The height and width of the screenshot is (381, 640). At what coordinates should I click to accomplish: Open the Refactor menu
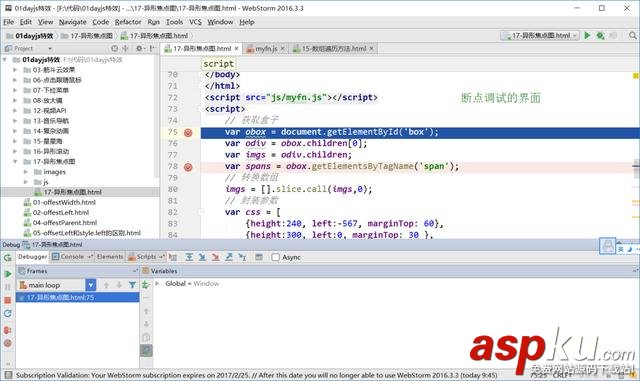(128, 22)
